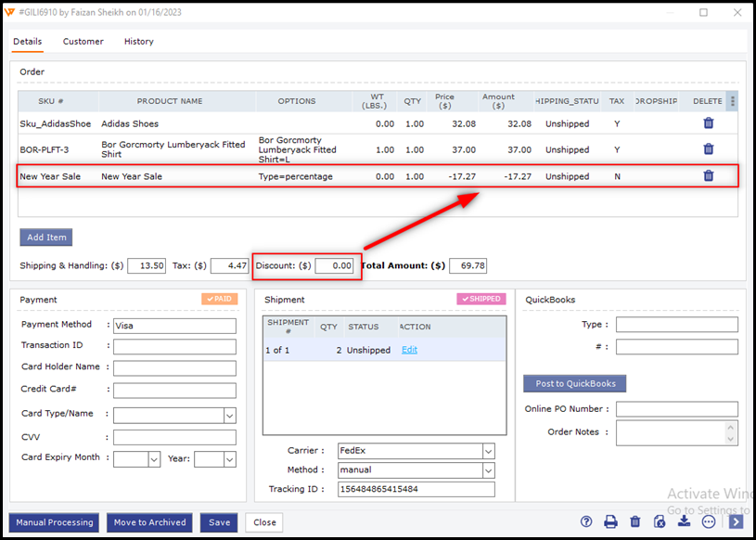The image size is (756, 540).
Task: Delete the Adidas Shoes order line
Action: [x=708, y=123]
